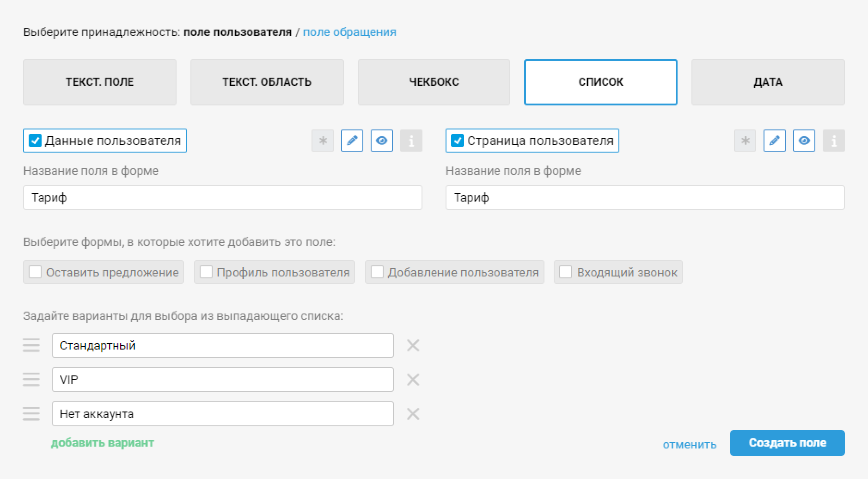Viewport: 868px width, 479px height.
Task: Check the Входящий звонок form checkbox
Action: pos(566,272)
